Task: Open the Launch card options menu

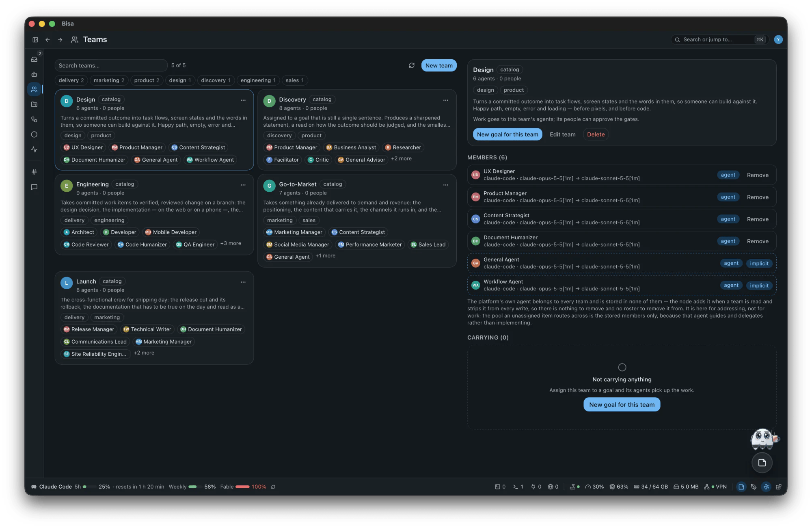Action: (x=243, y=282)
